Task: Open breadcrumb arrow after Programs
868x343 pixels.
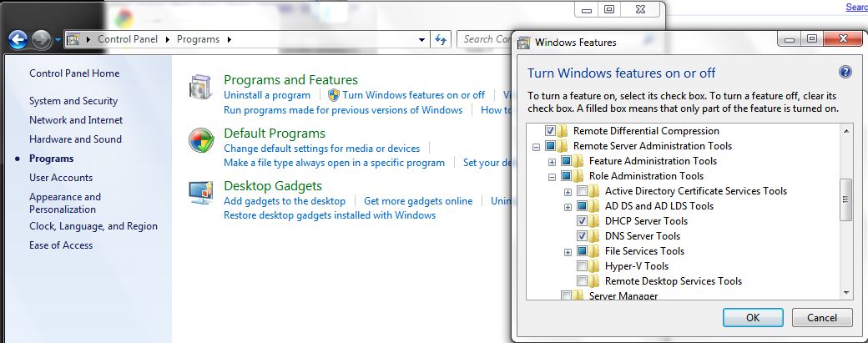Action: [230, 39]
